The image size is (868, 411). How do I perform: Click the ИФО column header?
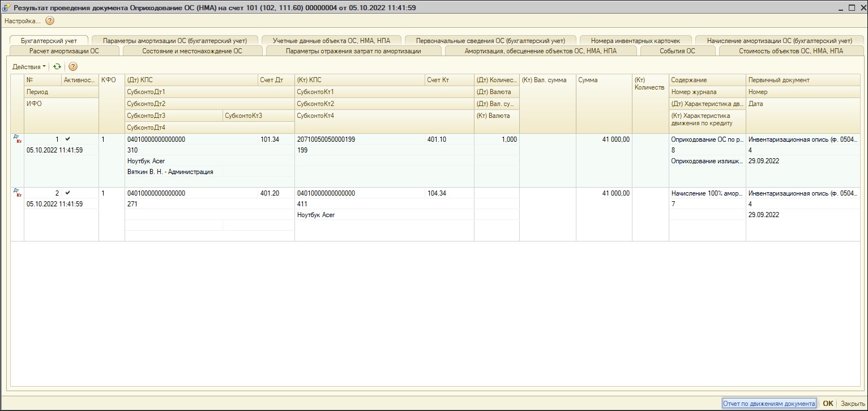point(61,116)
